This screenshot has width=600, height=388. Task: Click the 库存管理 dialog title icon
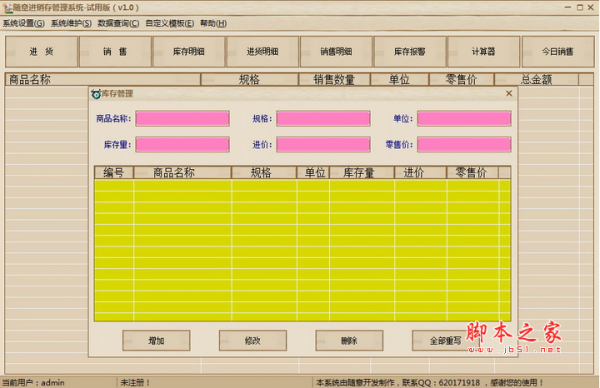pos(96,94)
